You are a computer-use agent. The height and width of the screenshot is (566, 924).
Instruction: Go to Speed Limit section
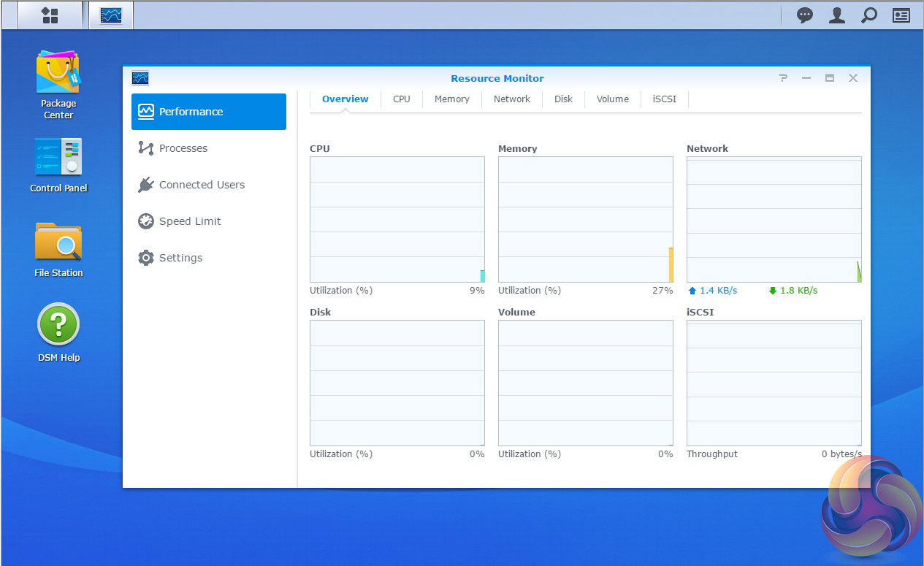pyautogui.click(x=190, y=221)
